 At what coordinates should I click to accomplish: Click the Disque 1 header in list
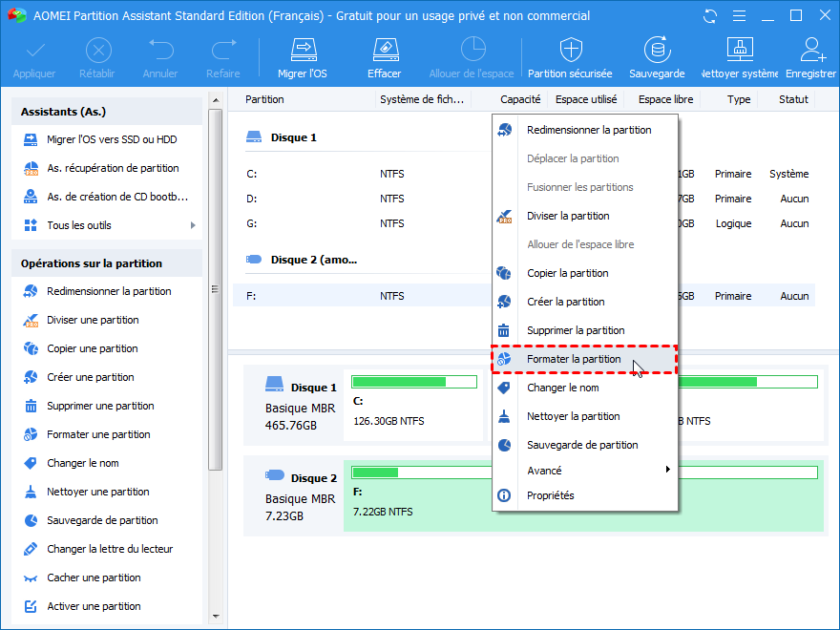point(282,137)
